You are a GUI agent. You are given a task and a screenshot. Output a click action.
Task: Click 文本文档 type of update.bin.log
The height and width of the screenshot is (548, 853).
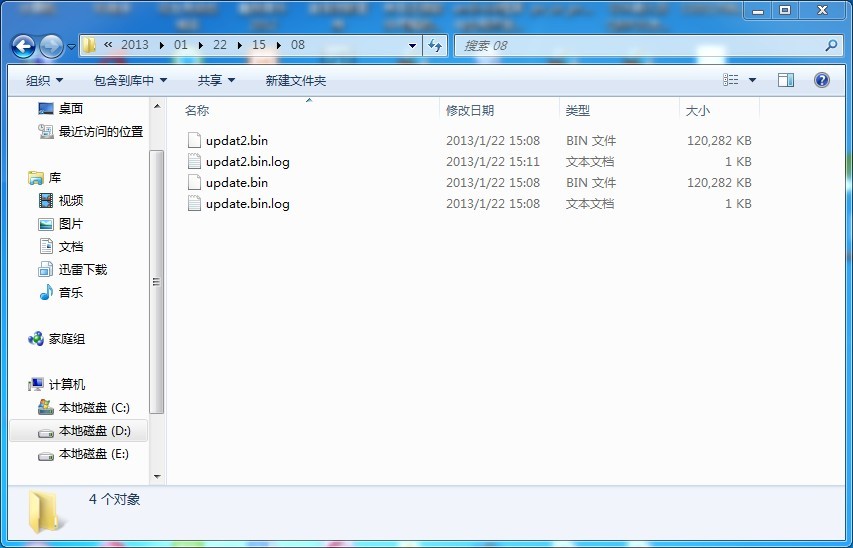[x=590, y=204]
